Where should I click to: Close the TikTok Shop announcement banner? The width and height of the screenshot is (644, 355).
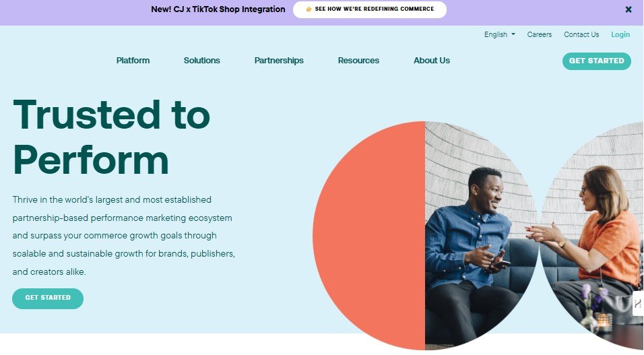(629, 9)
